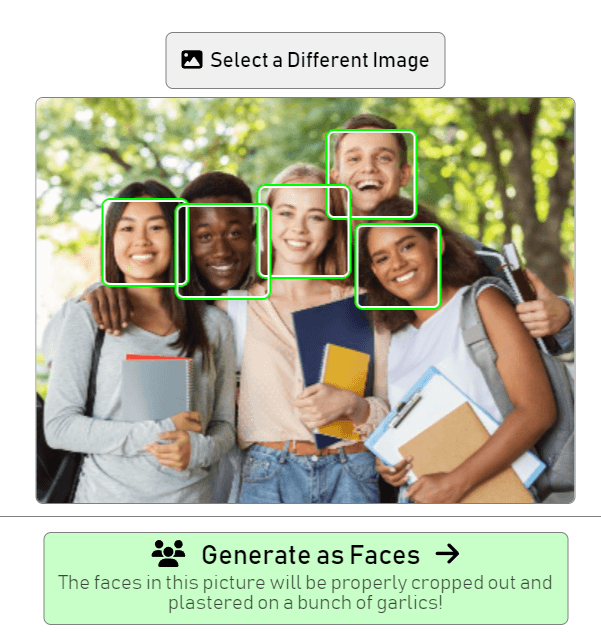This screenshot has height=644, width=601.
Task: Click the group people icon
Action: (168, 554)
